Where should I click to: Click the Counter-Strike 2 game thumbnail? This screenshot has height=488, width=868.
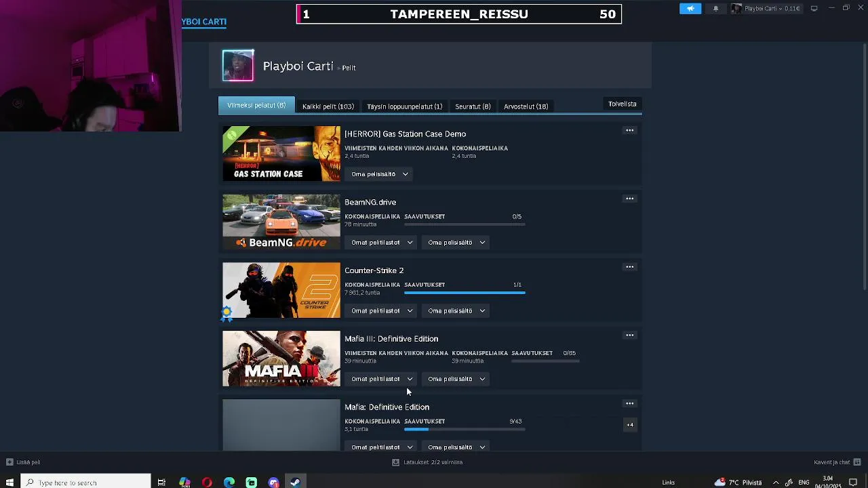point(281,290)
